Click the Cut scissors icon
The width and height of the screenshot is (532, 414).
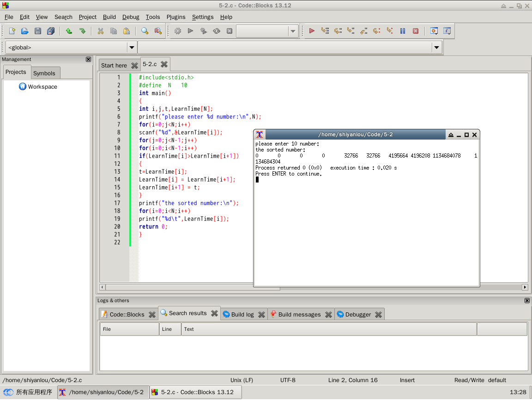click(100, 31)
